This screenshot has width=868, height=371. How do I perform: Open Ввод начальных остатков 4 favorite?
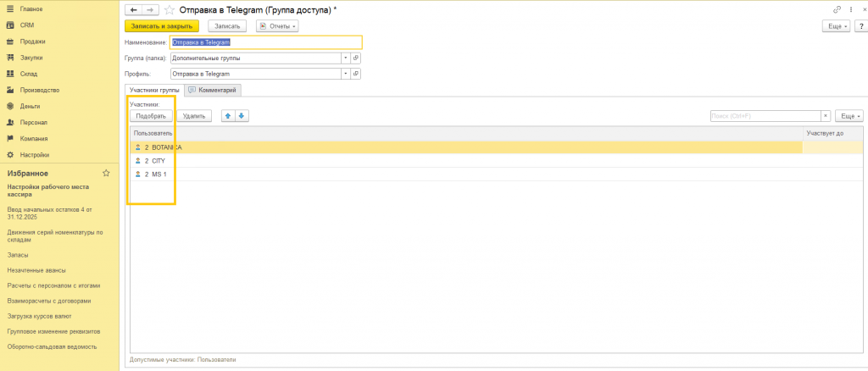coord(50,213)
